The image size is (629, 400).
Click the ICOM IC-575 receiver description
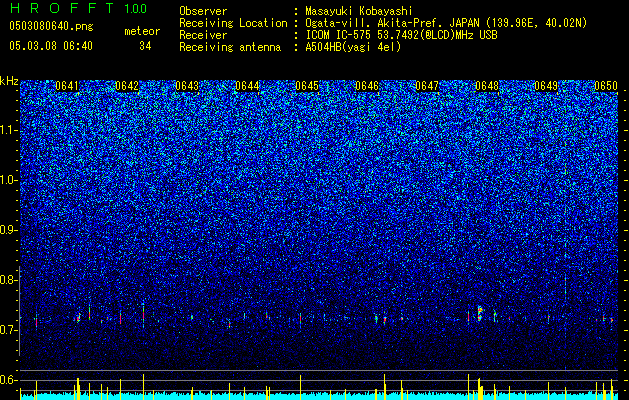point(401,35)
